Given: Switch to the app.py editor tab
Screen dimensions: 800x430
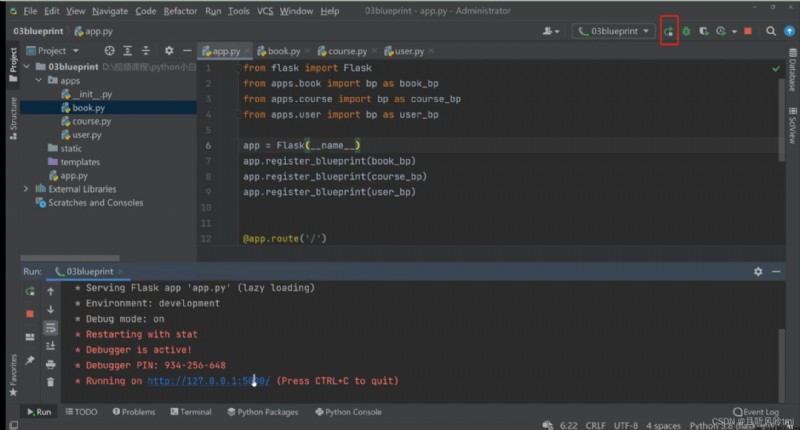Looking at the screenshot, I should 221,51.
